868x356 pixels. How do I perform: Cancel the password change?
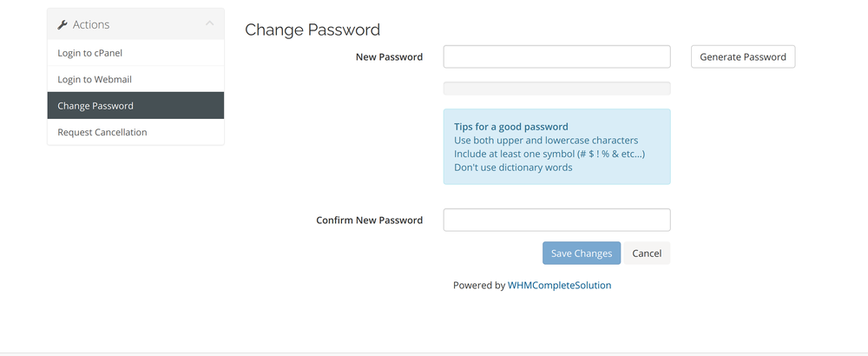click(647, 253)
